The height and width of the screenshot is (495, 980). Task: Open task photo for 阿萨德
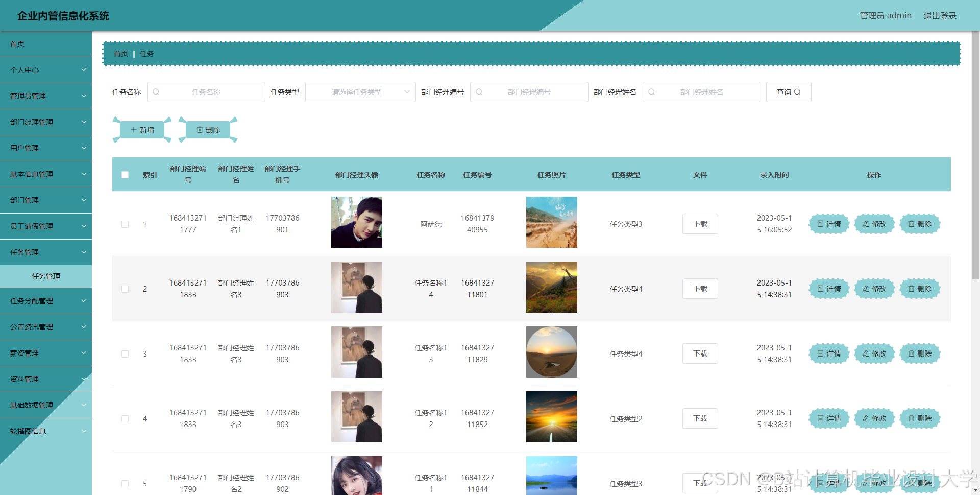click(x=552, y=222)
